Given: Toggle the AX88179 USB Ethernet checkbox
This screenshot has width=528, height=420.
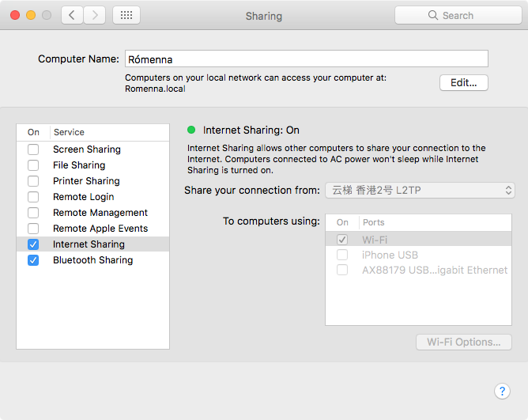Looking at the screenshot, I should click(342, 270).
